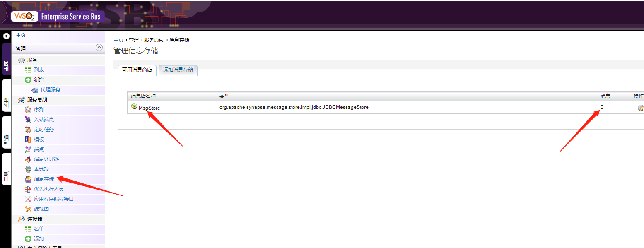
Task: Open 消息处理器 link
Action: 46,159
